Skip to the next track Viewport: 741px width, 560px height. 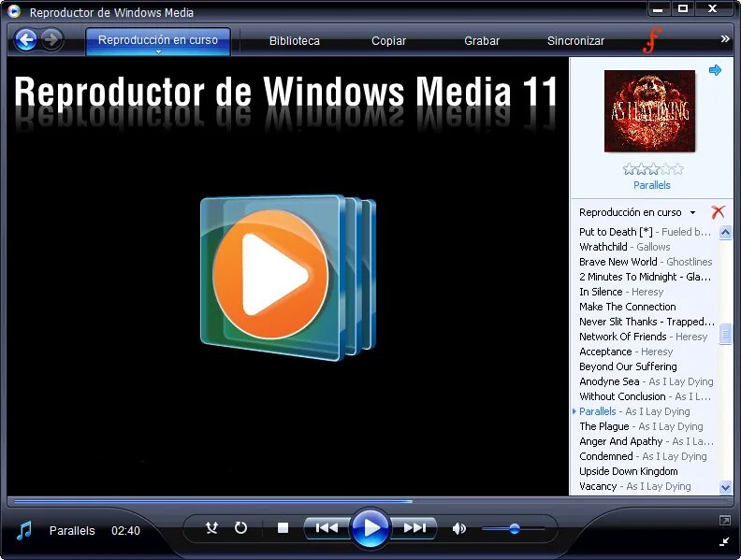(x=414, y=527)
